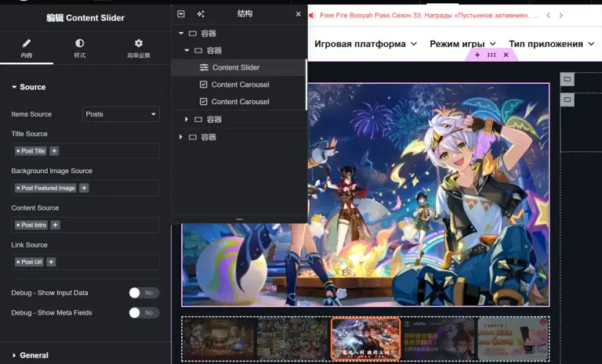Open the Items Source dropdown
Viewport: 602px width, 364px height.
121,114
